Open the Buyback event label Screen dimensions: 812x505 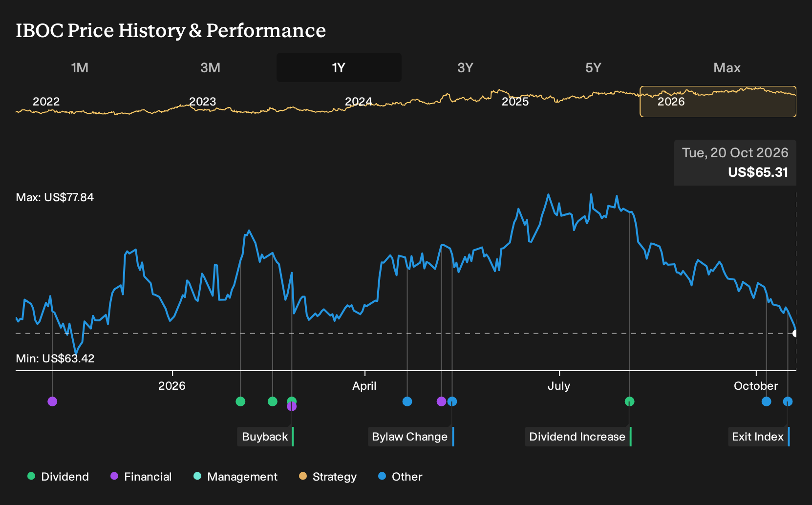[x=265, y=437]
